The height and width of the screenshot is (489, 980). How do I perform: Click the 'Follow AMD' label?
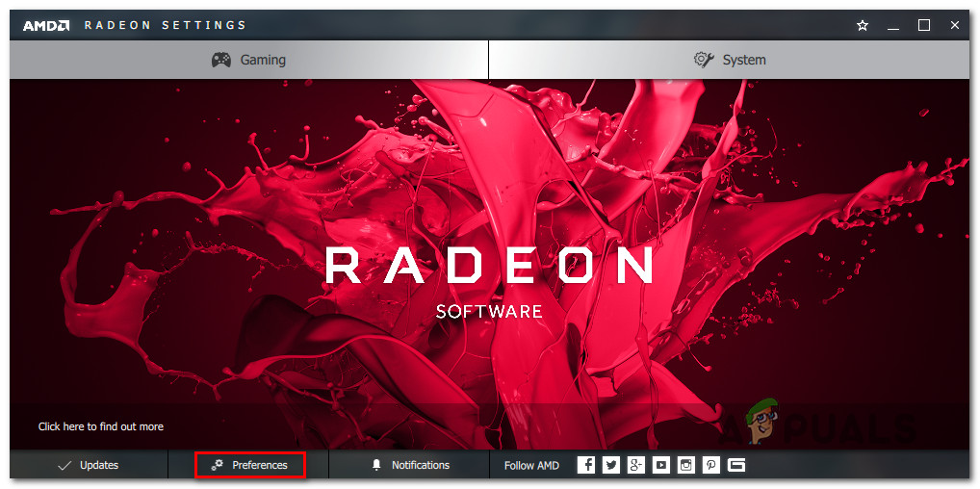[531, 465]
